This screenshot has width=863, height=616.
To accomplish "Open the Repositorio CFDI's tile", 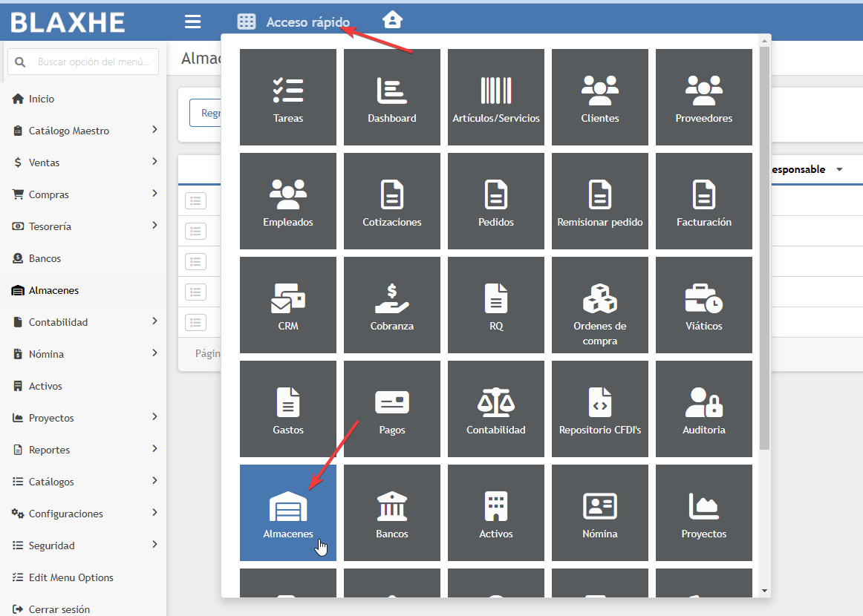I will pos(600,409).
